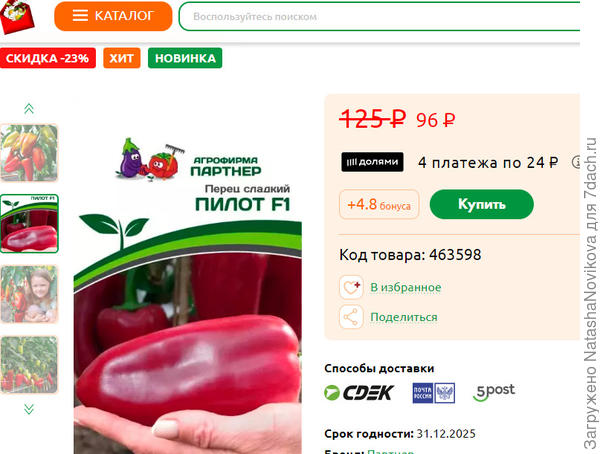
Task: Click the СДЭК delivery logo
Action: tap(359, 392)
